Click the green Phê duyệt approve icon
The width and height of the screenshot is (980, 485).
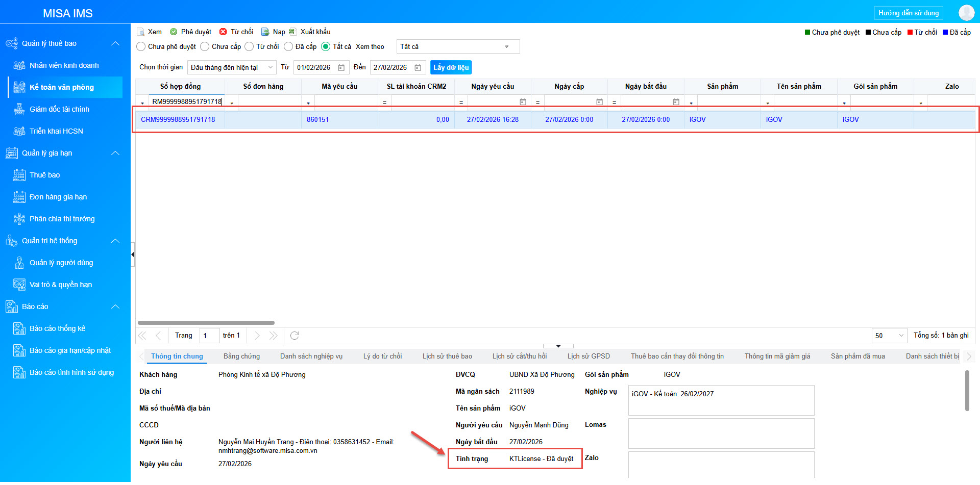174,32
